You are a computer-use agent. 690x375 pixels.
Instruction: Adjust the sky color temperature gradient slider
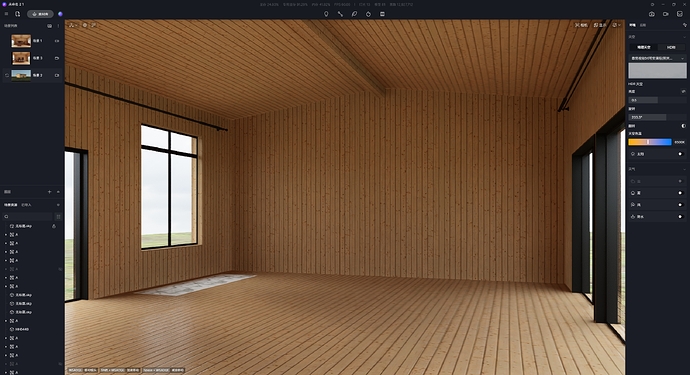[650, 142]
